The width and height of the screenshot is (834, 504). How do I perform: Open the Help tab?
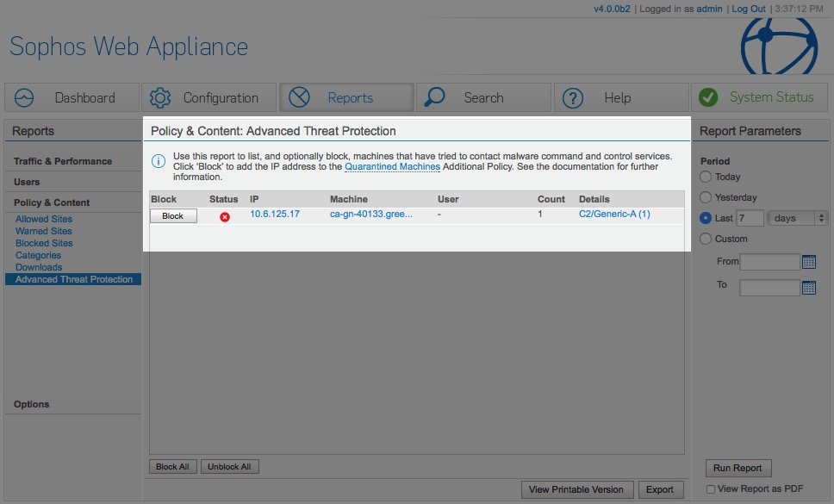click(620, 98)
